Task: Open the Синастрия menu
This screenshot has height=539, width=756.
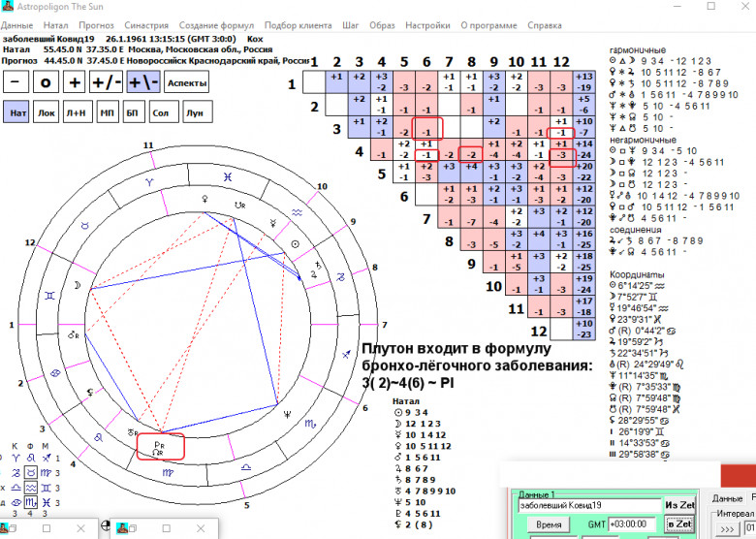Action: (146, 25)
